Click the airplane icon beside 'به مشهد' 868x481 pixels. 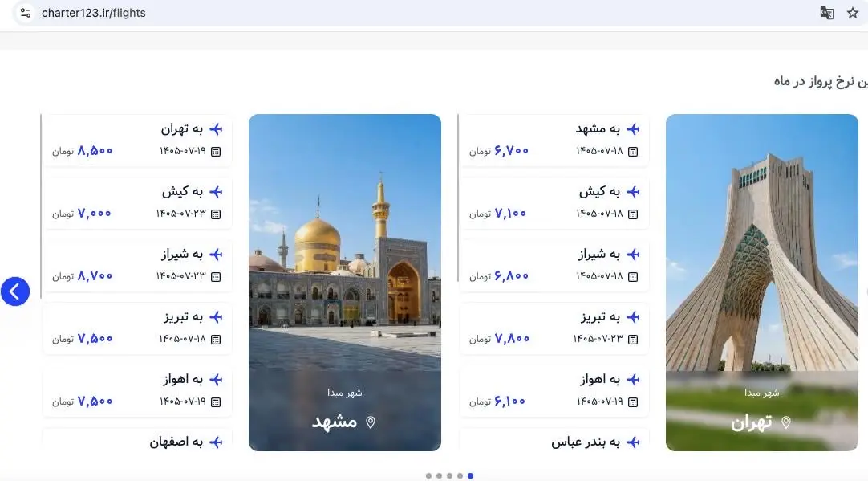pyautogui.click(x=633, y=129)
